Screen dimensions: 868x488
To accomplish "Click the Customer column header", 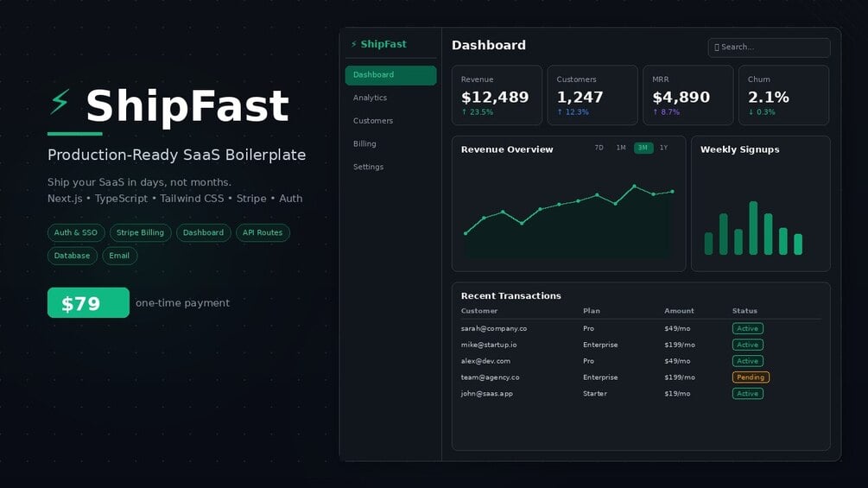I will 479,311.
